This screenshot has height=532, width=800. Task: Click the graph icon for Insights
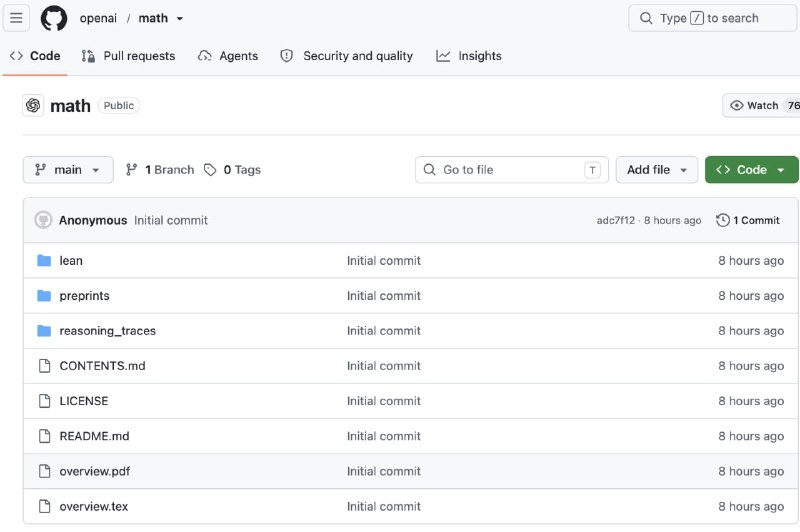443,56
